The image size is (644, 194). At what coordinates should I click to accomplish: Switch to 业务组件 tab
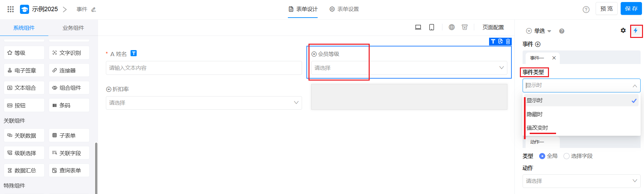[x=73, y=28]
